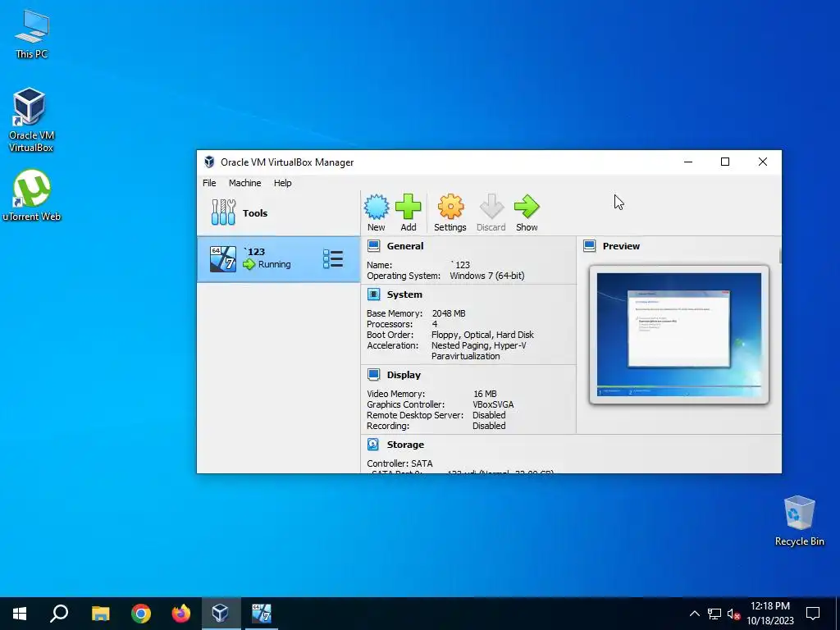Screen dimensions: 840x630
Task: Open Oracle VM VirtualBox desktop shortcut
Action: (30, 120)
